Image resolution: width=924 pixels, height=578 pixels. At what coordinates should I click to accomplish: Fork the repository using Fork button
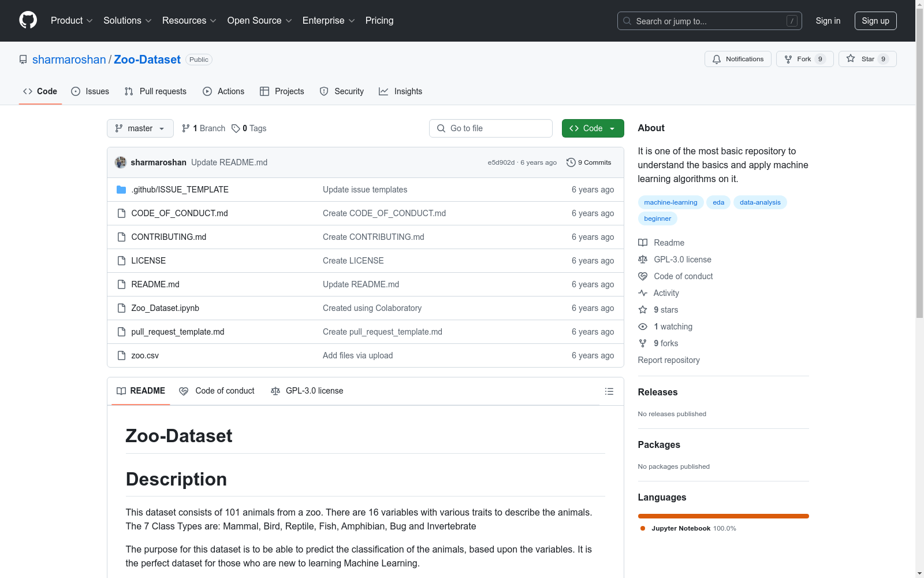point(804,59)
